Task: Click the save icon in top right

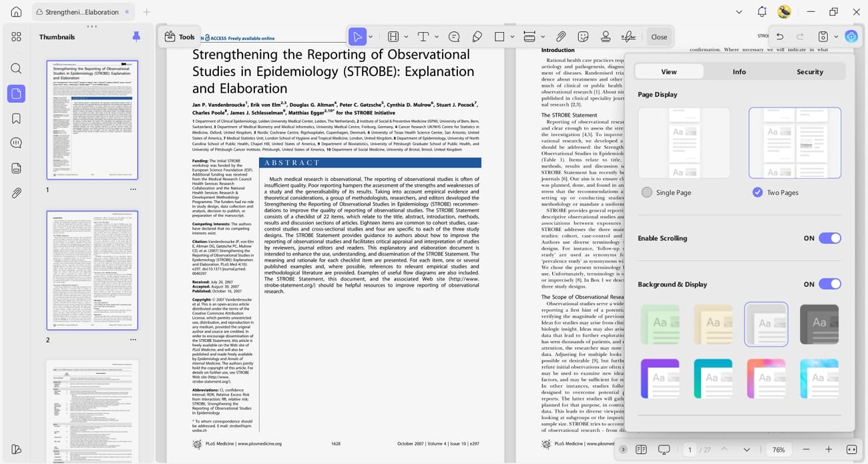Action: pos(823,37)
